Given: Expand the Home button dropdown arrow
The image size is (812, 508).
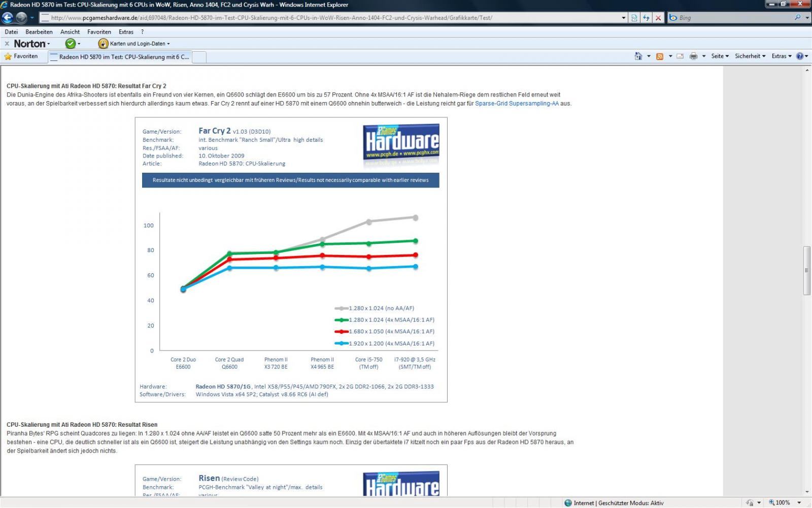Looking at the screenshot, I should coord(649,56).
